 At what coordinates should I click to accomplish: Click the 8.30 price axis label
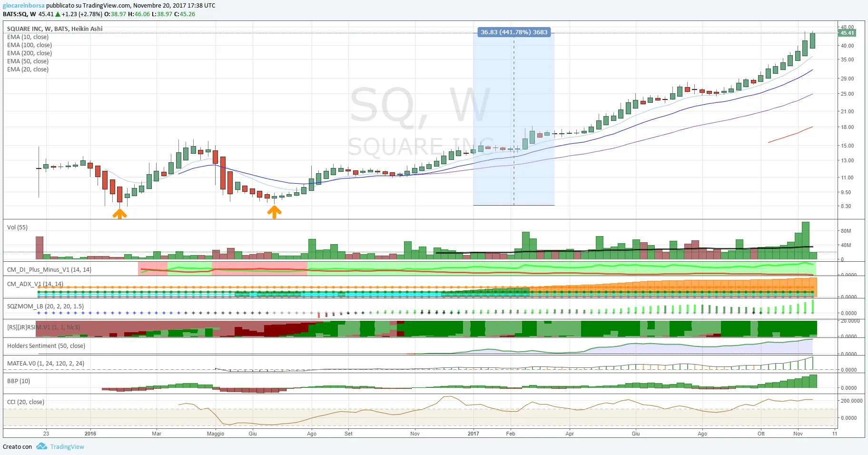pyautogui.click(x=846, y=207)
